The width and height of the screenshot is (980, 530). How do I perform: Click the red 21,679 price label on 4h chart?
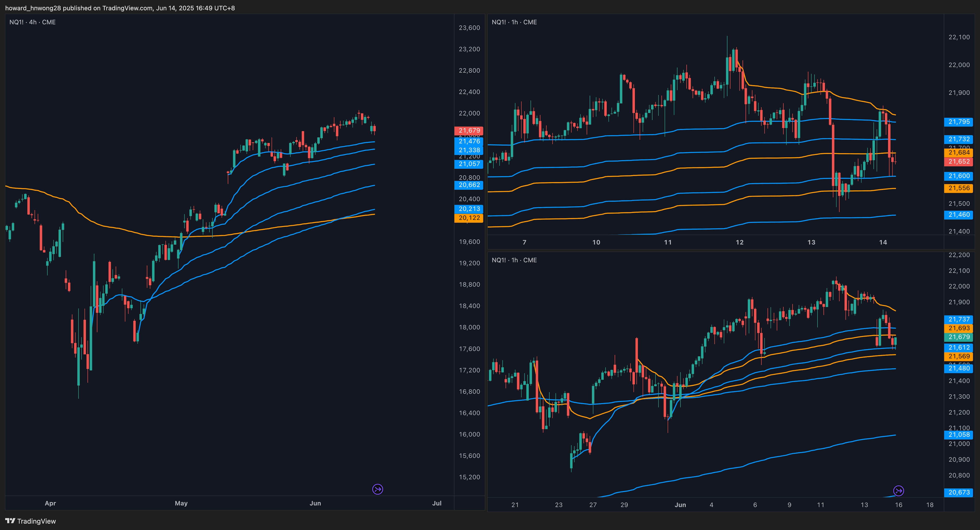coord(469,130)
